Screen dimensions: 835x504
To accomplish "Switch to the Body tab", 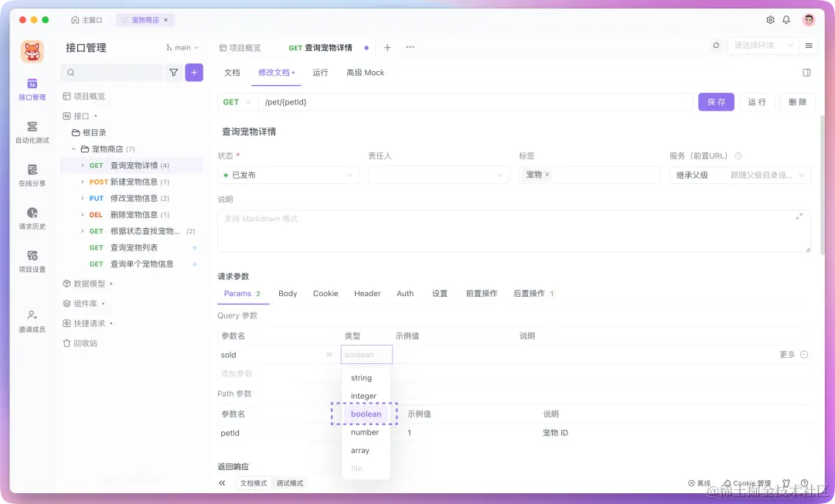I will coord(288,293).
